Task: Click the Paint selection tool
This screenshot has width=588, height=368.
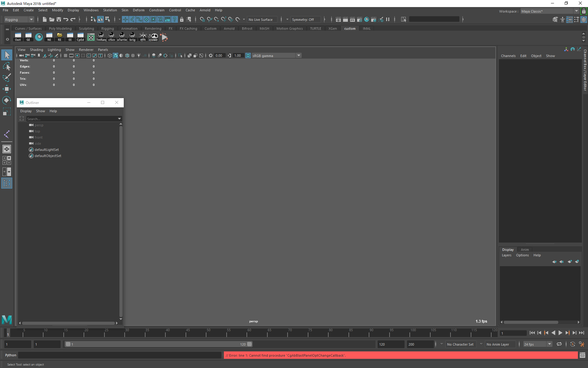Action: [x=6, y=78]
